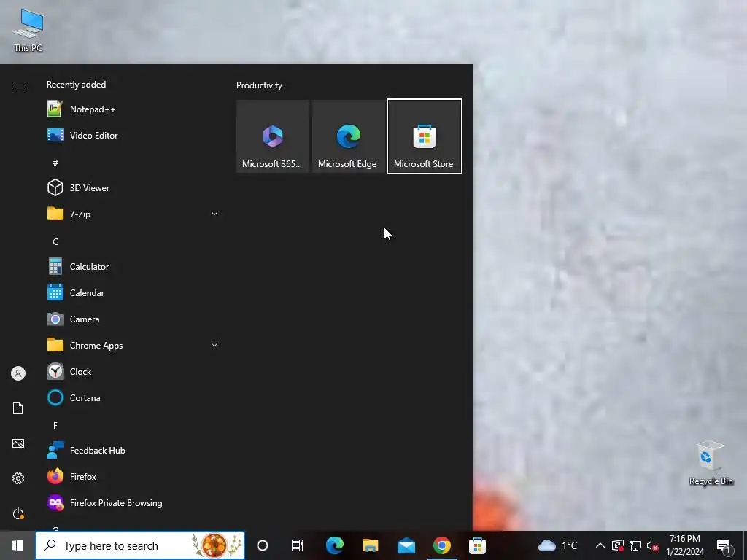Open the Microsoft Edge tile
The width and height of the screenshot is (747, 560).
(348, 136)
